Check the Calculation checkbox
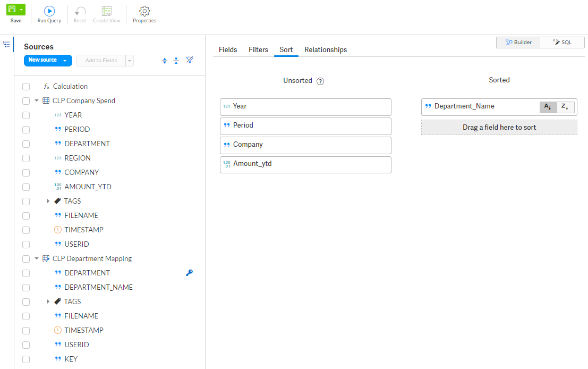 click(26, 87)
